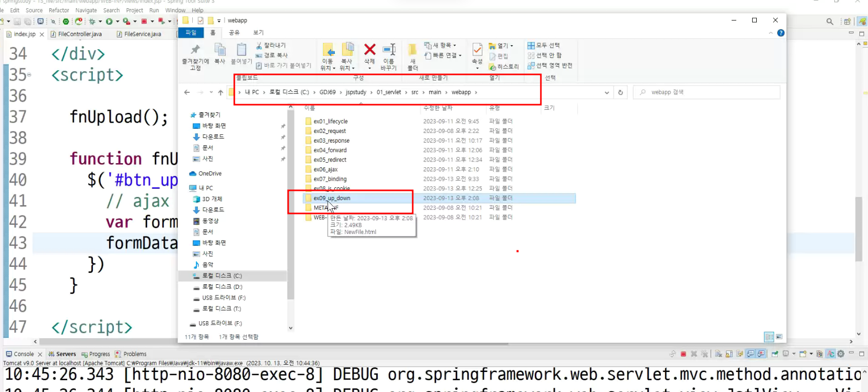Toggle Console Word Wrap
Screen dimensions: 868x392
(740, 354)
